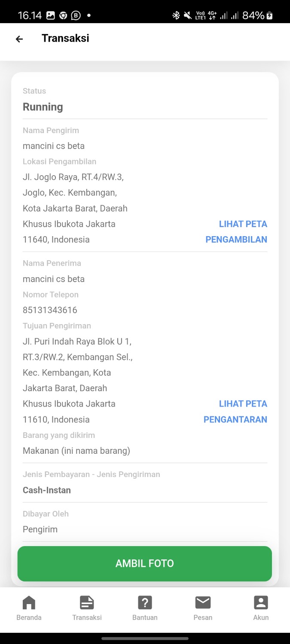Open the Pesan envelope icon

(x=203, y=603)
